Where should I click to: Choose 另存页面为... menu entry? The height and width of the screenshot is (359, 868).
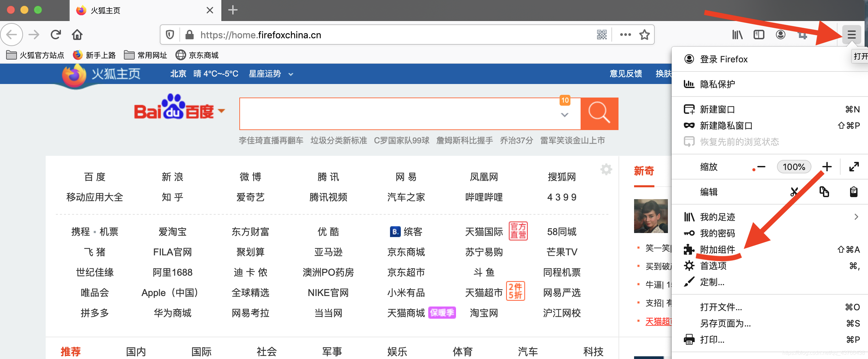click(770, 323)
